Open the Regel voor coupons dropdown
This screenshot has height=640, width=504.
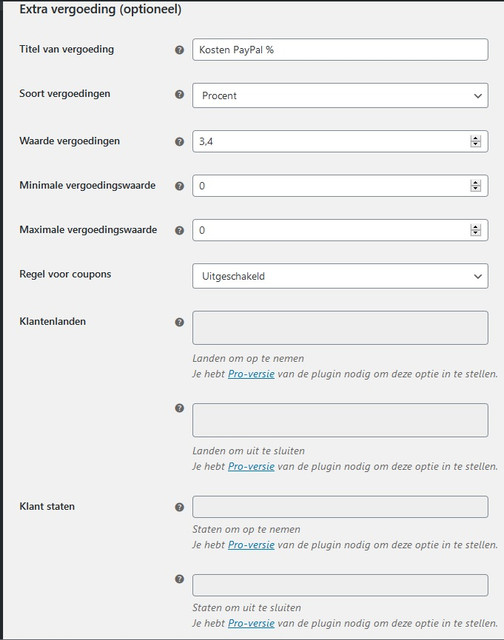pyautogui.click(x=340, y=276)
